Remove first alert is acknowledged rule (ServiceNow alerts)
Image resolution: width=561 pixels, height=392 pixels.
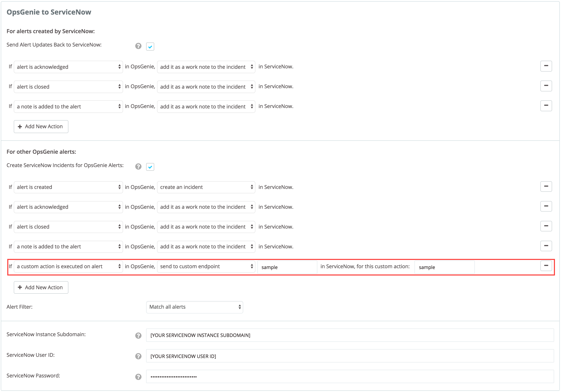546,66
